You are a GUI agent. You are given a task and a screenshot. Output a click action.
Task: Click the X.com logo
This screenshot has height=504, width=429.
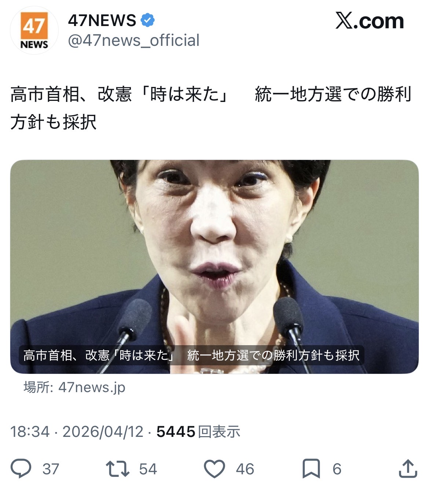tap(369, 21)
